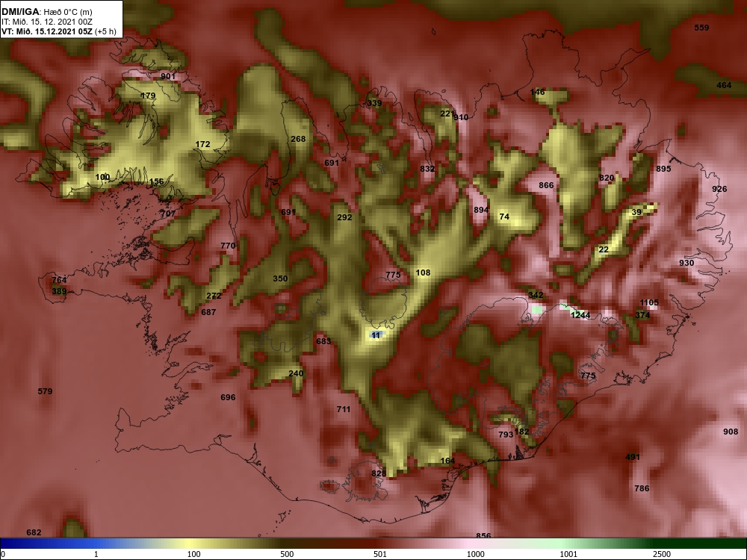
Task: Click the map value 820
Action: [607, 178]
